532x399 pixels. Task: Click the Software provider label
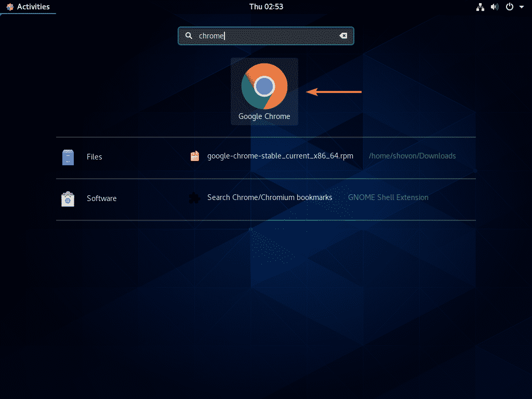101,198
